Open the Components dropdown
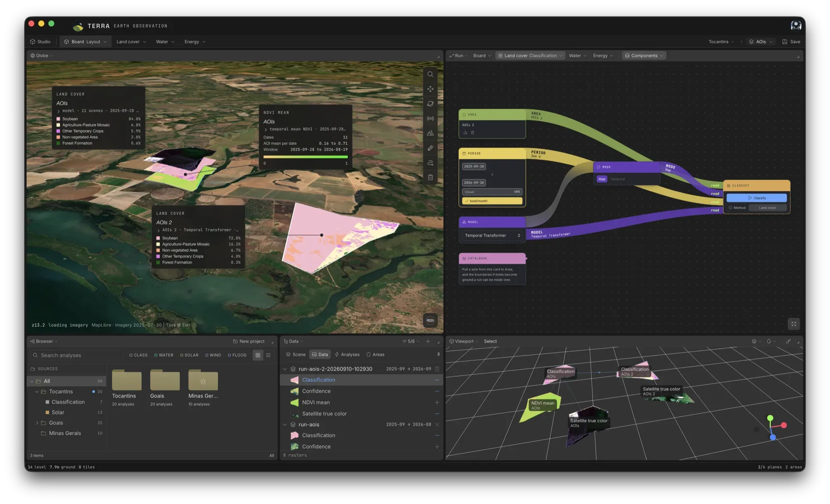This screenshot has width=830, height=504. tap(644, 56)
